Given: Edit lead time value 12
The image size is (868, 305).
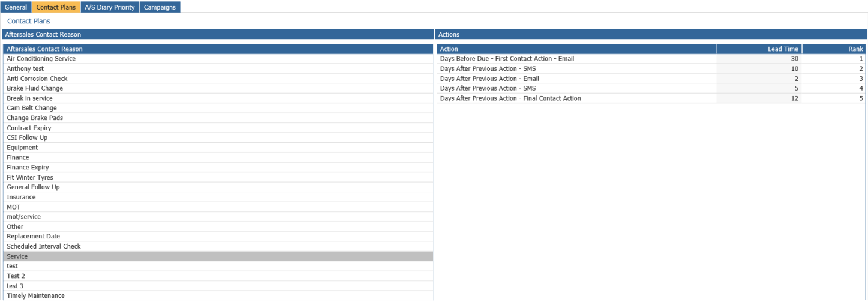Looking at the screenshot, I should tap(759, 98).
